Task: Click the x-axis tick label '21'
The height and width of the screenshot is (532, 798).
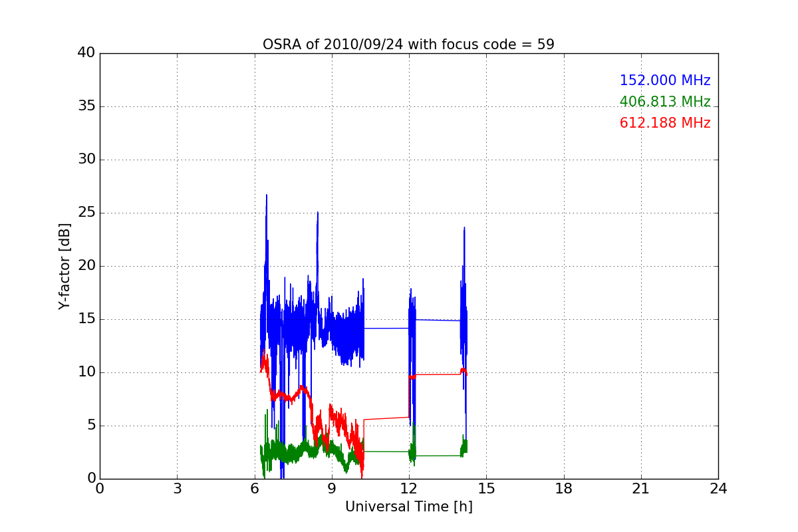Action: point(641,489)
